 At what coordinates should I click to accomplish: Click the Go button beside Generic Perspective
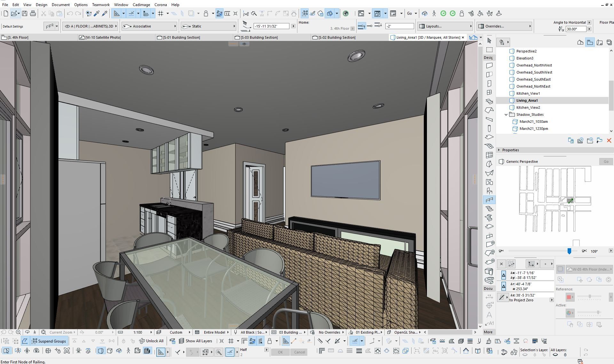tap(606, 162)
